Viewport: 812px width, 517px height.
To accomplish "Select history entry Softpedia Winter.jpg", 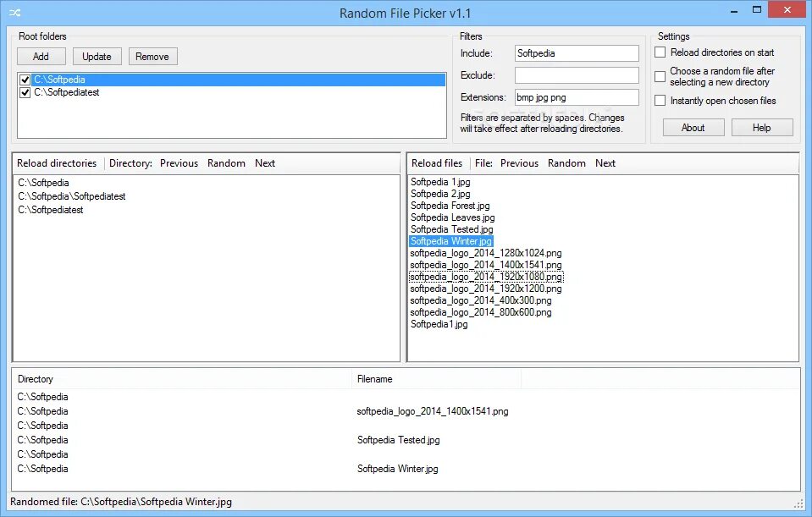I will coord(397,469).
